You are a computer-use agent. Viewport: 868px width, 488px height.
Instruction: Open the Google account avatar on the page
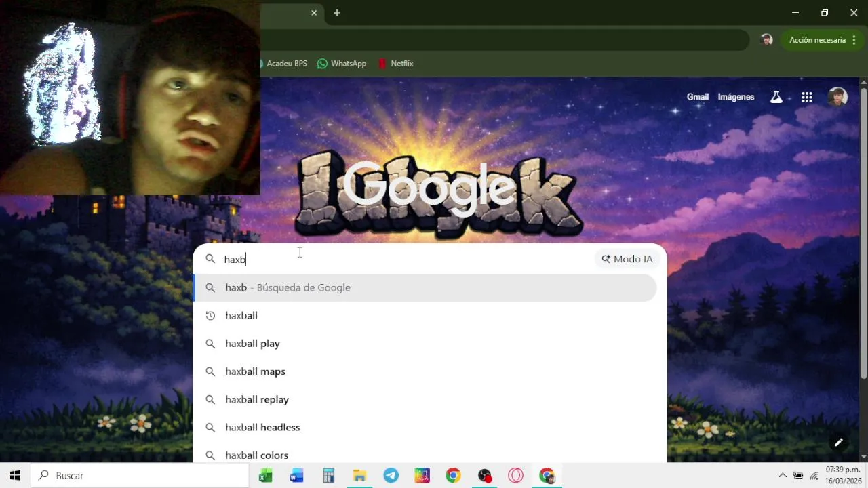tap(837, 97)
